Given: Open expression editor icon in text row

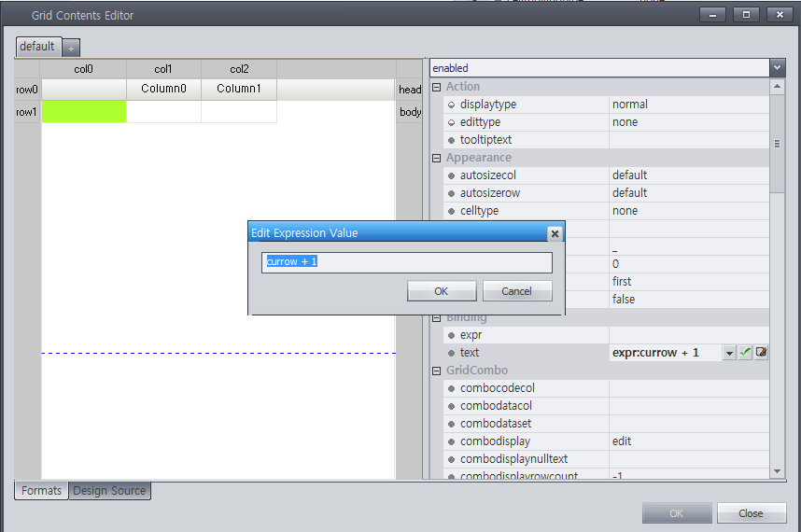Looking at the screenshot, I should (761, 352).
